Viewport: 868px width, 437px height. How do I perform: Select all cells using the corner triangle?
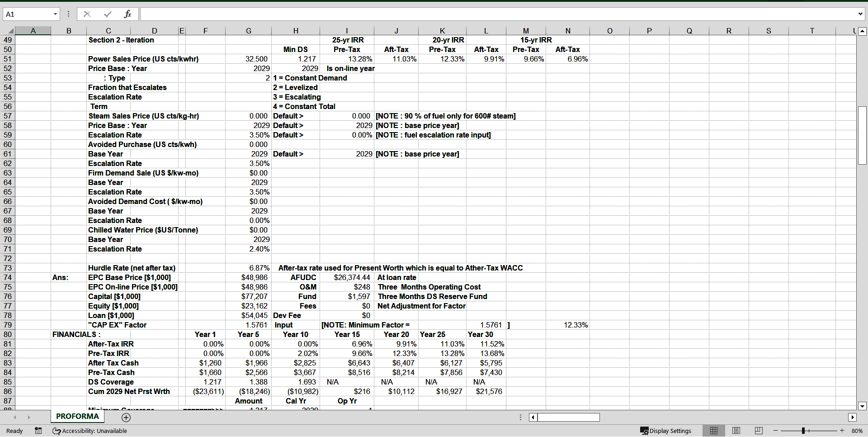10,30
